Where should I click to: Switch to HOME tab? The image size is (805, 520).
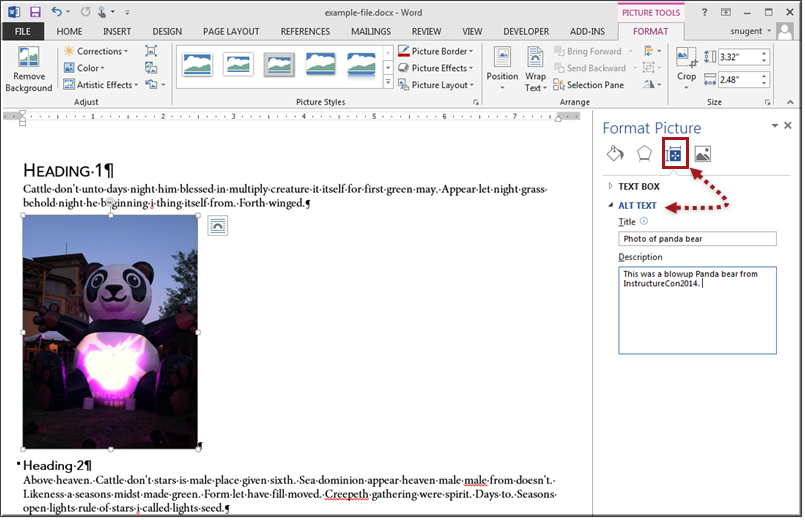point(69,31)
